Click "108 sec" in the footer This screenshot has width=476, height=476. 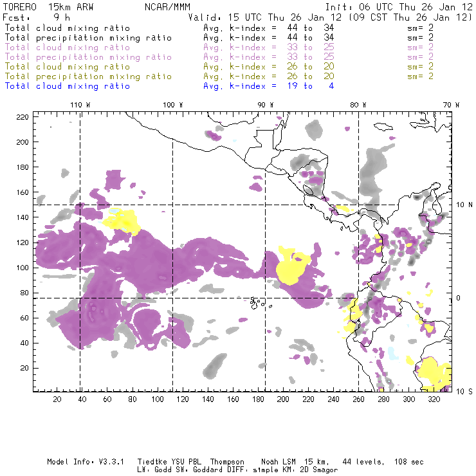[x=409, y=462]
